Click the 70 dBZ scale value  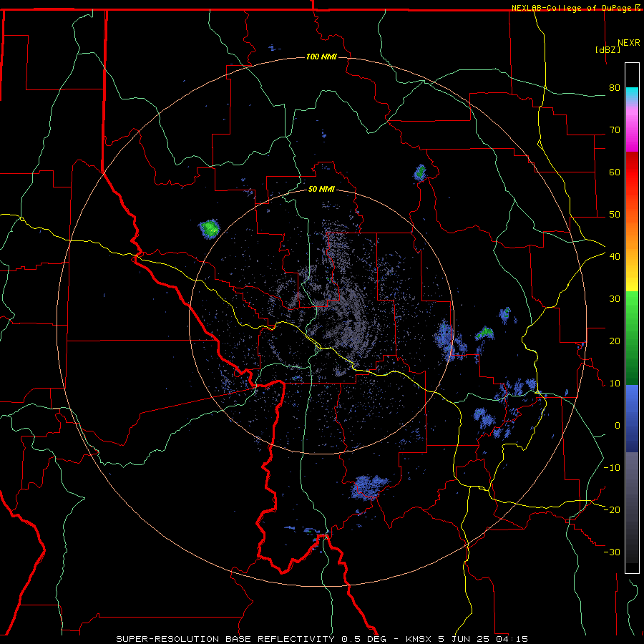pos(615,130)
